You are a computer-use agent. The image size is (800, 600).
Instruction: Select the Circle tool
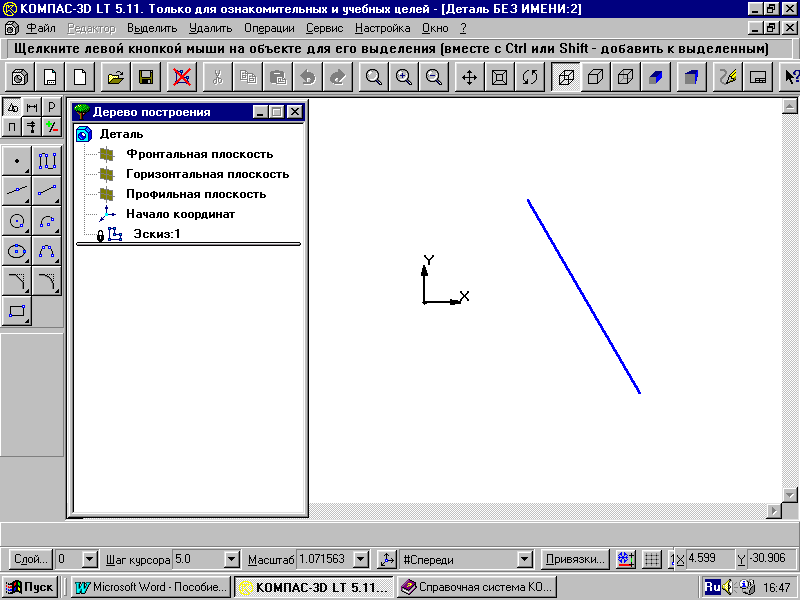[x=17, y=221]
